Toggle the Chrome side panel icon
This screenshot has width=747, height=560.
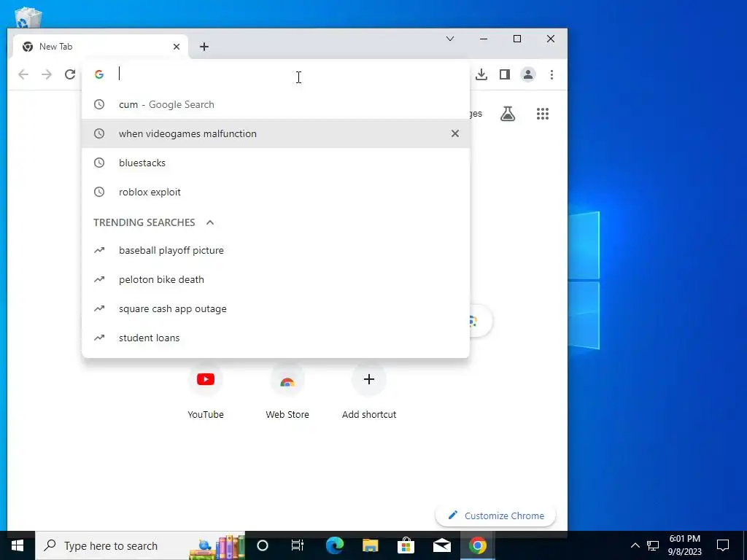pyautogui.click(x=505, y=74)
